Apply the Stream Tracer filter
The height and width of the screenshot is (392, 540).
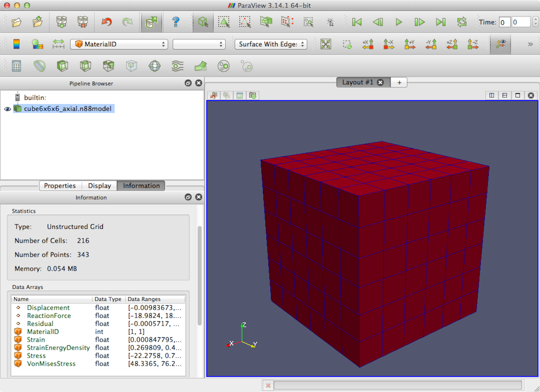tap(178, 65)
